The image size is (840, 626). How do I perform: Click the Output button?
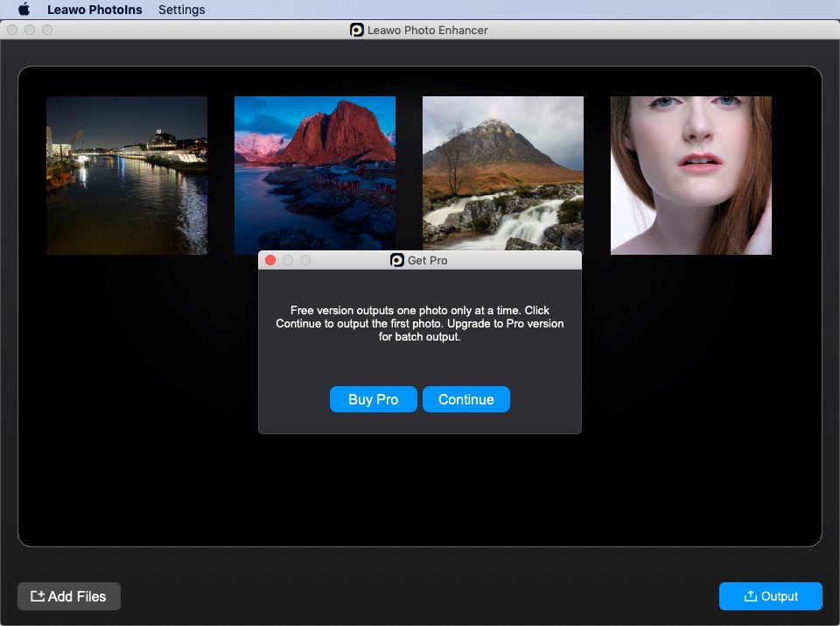770,596
